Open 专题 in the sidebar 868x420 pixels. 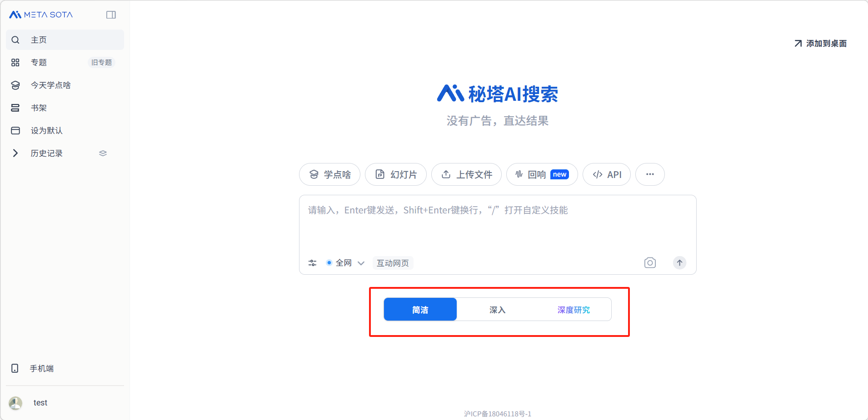39,63
